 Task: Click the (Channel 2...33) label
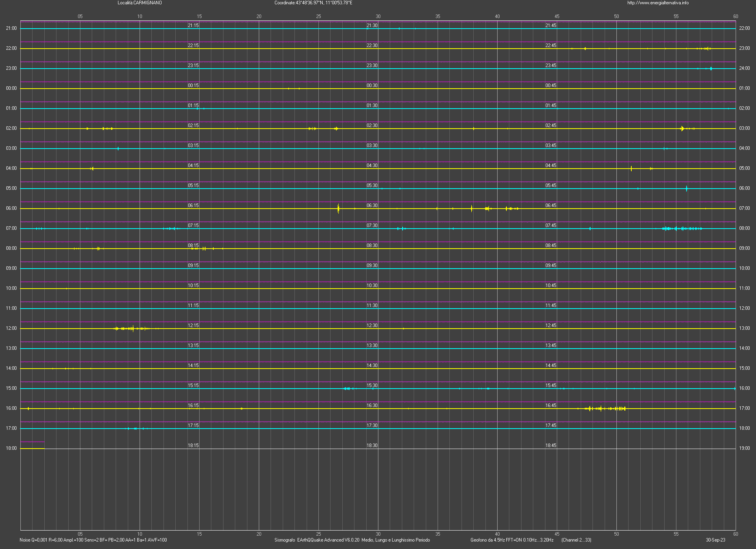pos(576,540)
